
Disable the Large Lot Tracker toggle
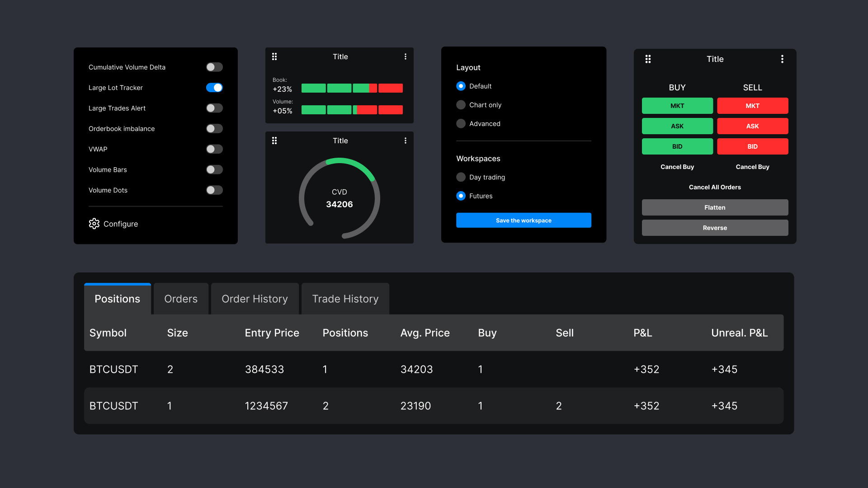[x=214, y=87]
